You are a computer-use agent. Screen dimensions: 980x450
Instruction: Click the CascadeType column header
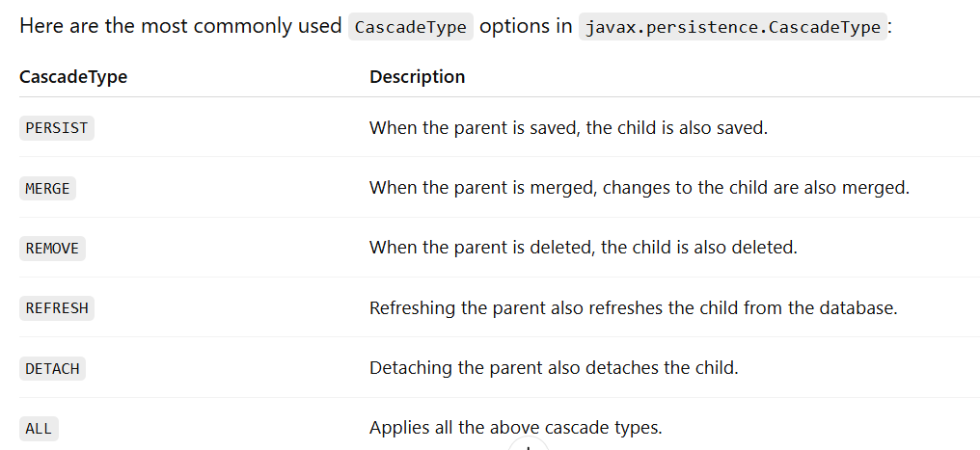[x=73, y=77]
